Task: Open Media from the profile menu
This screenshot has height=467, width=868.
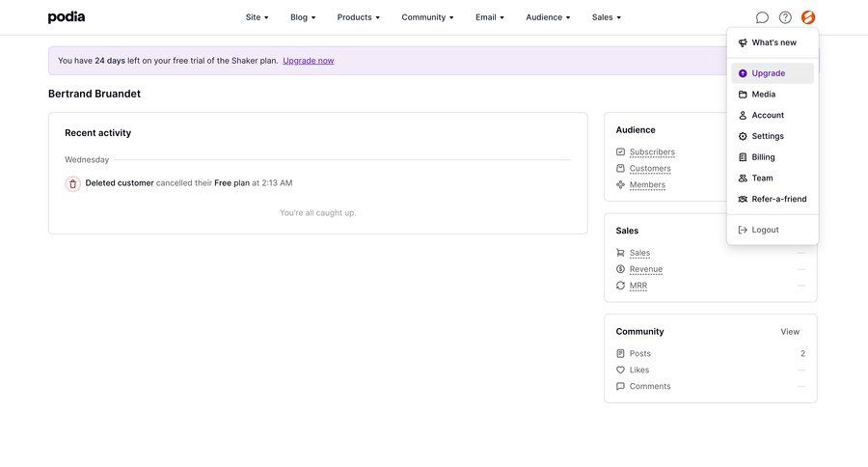Action: click(773, 95)
